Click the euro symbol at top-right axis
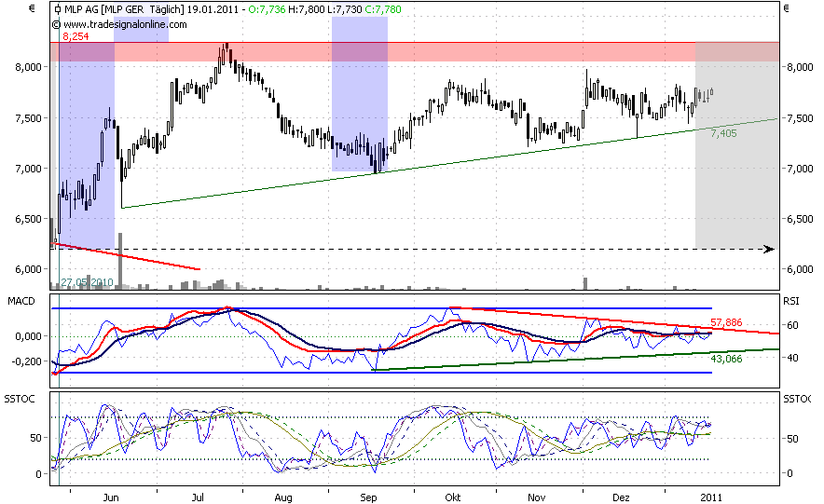824x504 pixels. pos(790,9)
